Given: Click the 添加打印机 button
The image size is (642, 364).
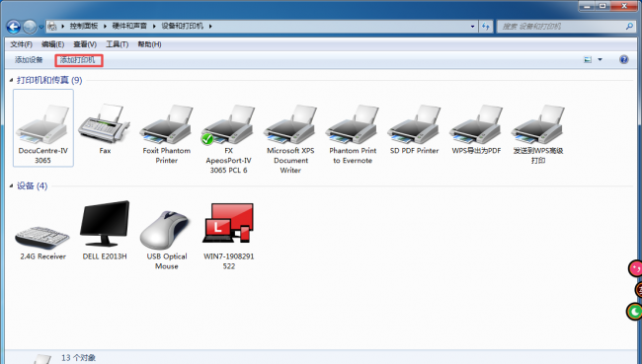Looking at the screenshot, I should [x=78, y=60].
